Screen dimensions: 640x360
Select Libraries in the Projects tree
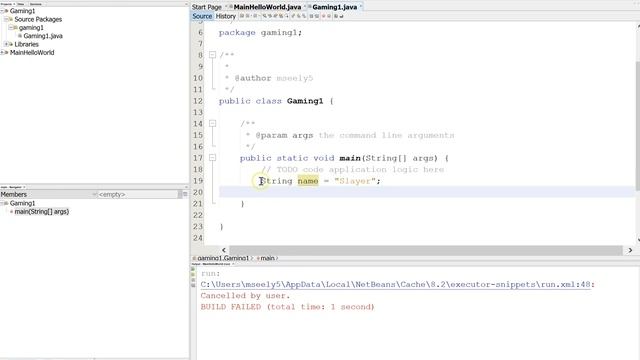click(x=27, y=44)
